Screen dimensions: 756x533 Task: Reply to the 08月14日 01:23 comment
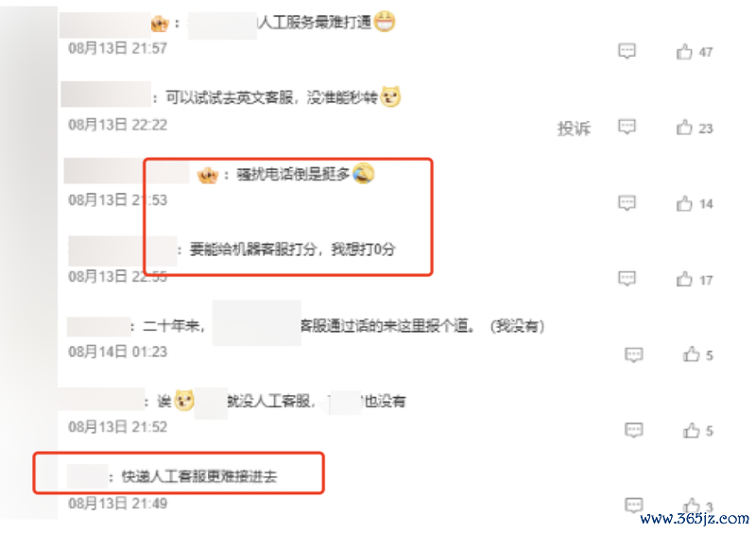(633, 354)
